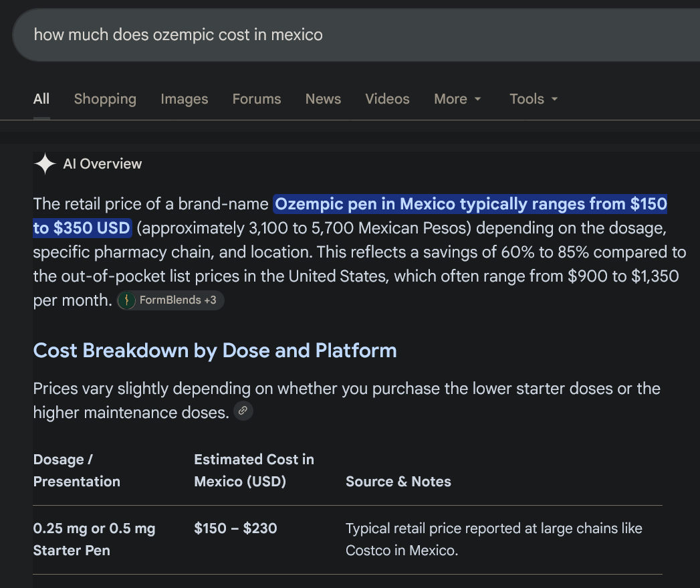Select the News tab
The height and width of the screenshot is (588, 700).
[x=323, y=99]
